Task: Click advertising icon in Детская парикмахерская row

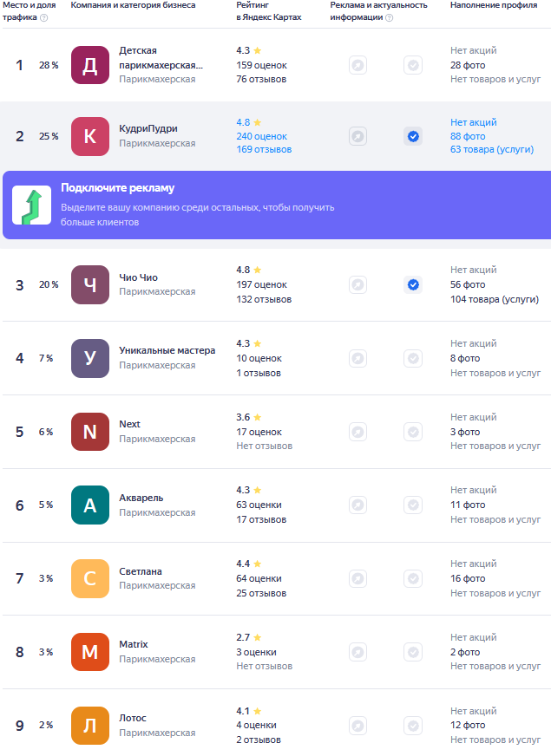Action: [x=358, y=65]
